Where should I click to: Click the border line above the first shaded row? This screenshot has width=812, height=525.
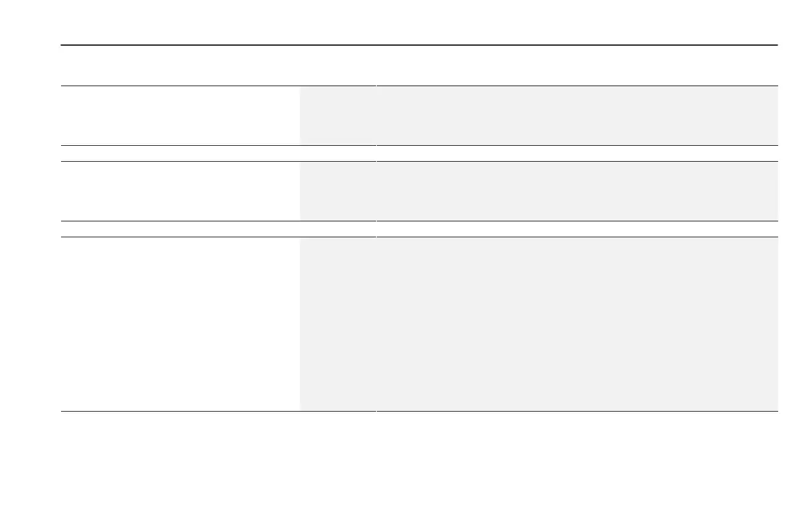[419, 86]
